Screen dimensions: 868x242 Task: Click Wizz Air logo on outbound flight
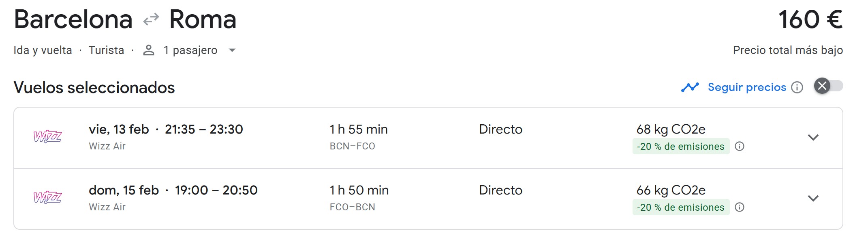47,137
